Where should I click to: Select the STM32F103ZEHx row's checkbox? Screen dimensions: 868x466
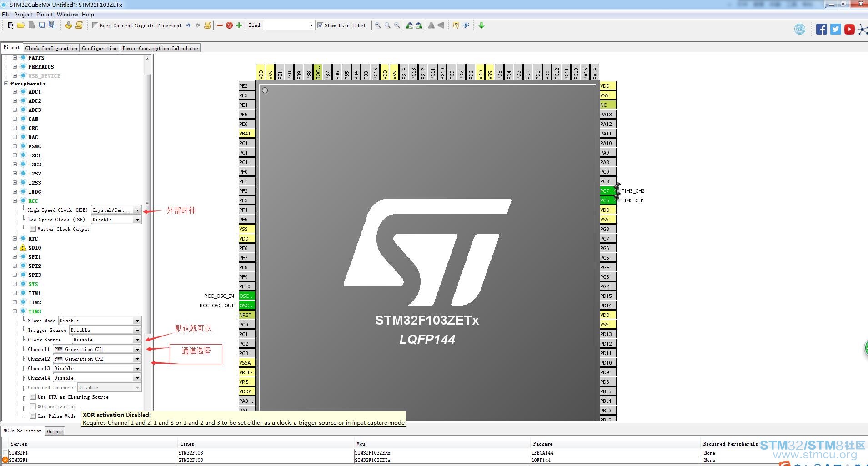[5, 453]
